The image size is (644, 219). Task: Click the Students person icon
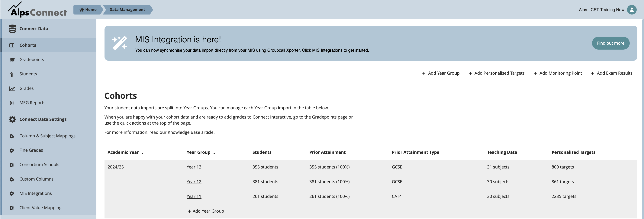12,74
